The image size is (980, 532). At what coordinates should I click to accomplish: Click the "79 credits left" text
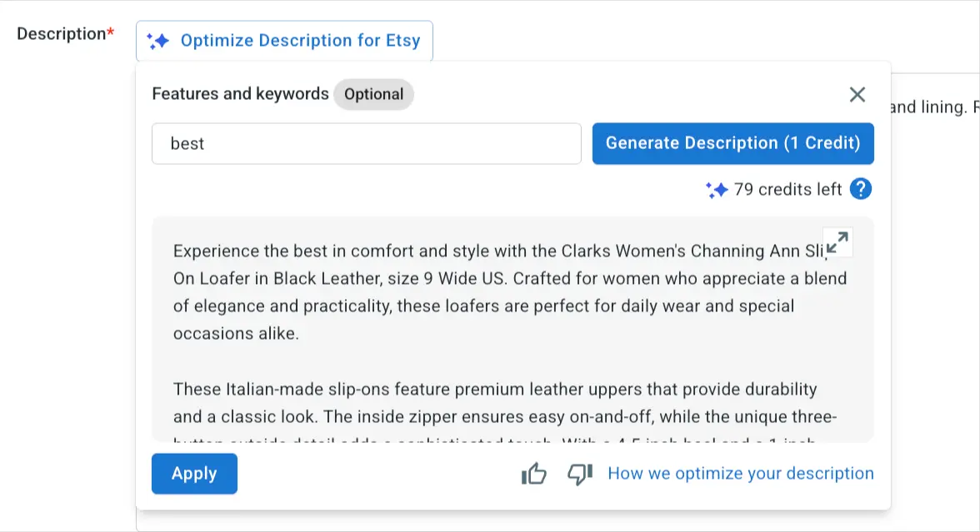pyautogui.click(x=787, y=190)
